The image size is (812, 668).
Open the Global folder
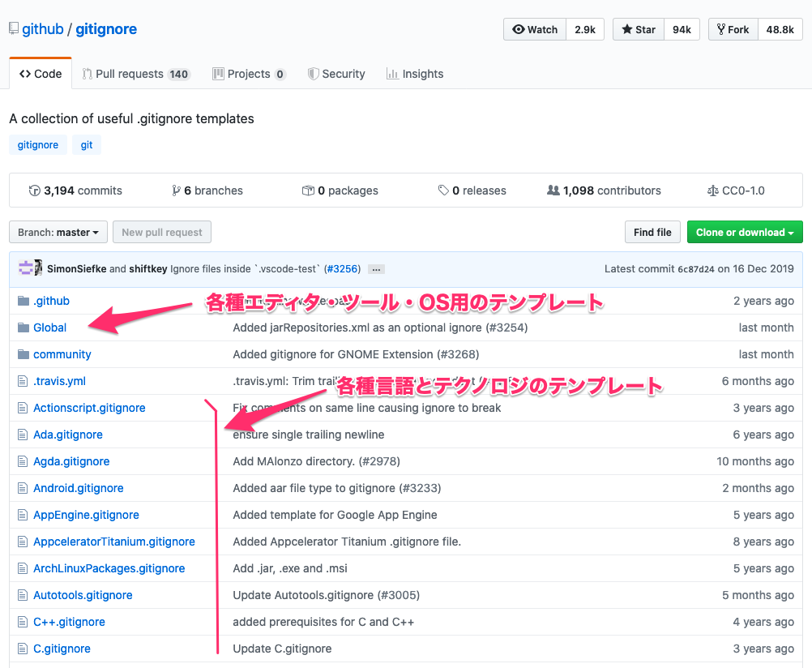(x=49, y=328)
